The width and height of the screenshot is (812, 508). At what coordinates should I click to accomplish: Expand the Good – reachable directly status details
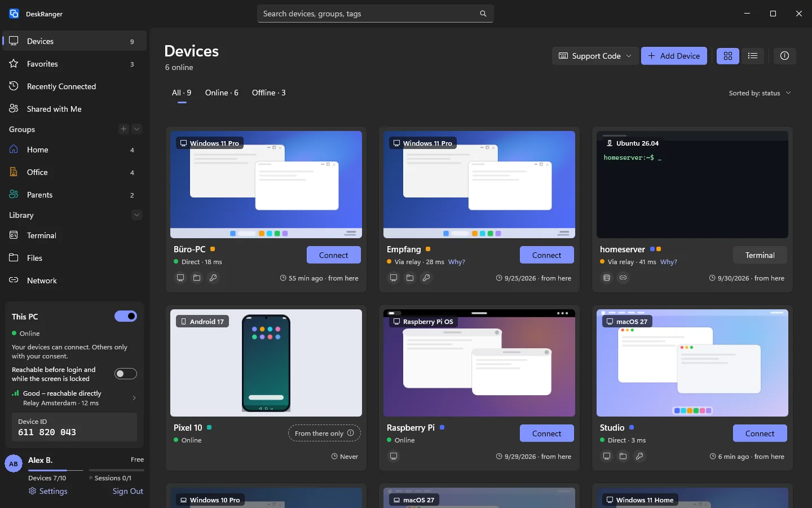(74, 398)
